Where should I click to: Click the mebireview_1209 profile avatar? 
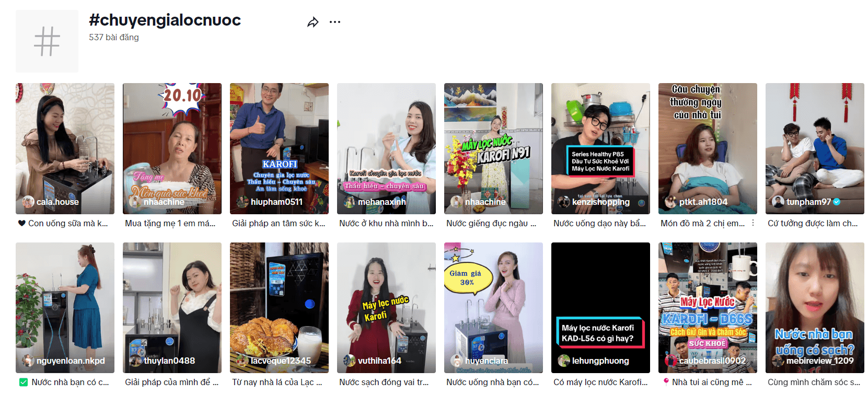[x=778, y=361]
